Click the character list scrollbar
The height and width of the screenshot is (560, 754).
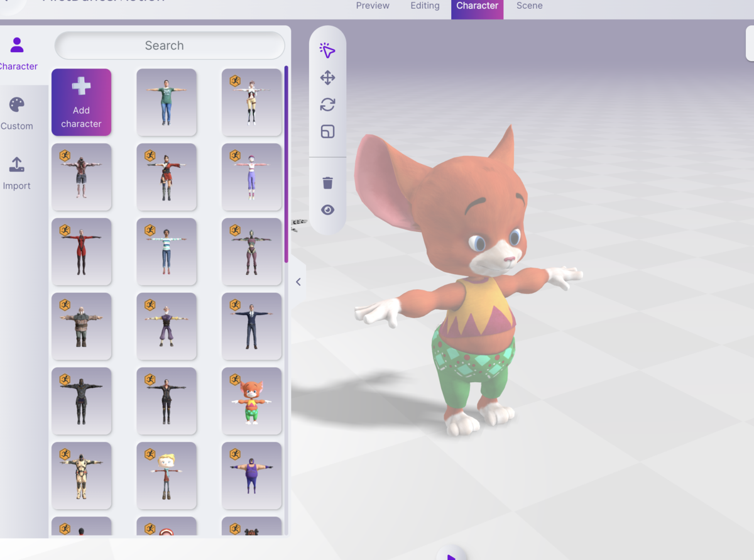click(x=287, y=165)
